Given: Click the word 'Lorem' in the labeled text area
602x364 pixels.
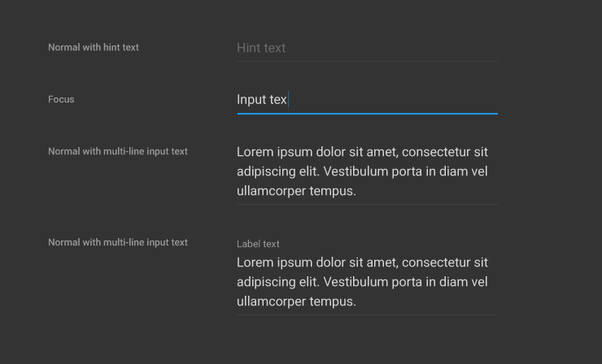Looking at the screenshot, I should [255, 262].
